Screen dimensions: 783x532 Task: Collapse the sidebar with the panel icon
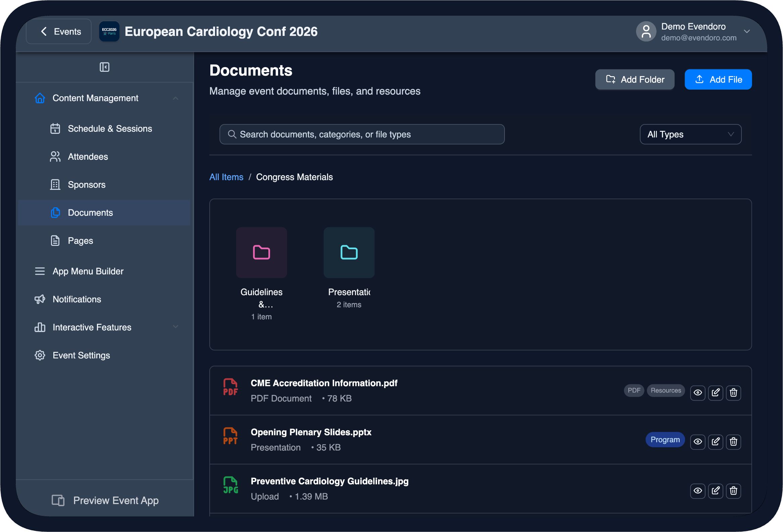click(104, 67)
